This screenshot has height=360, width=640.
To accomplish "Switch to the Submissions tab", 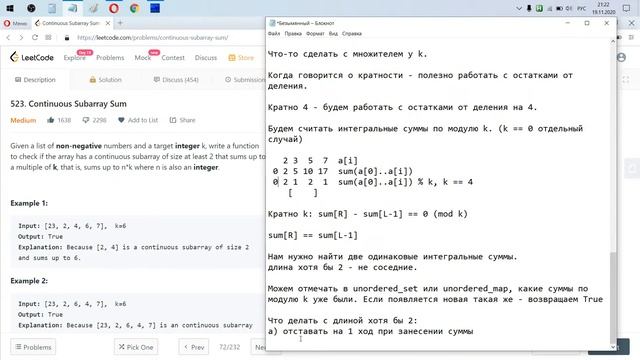I will coord(245,80).
